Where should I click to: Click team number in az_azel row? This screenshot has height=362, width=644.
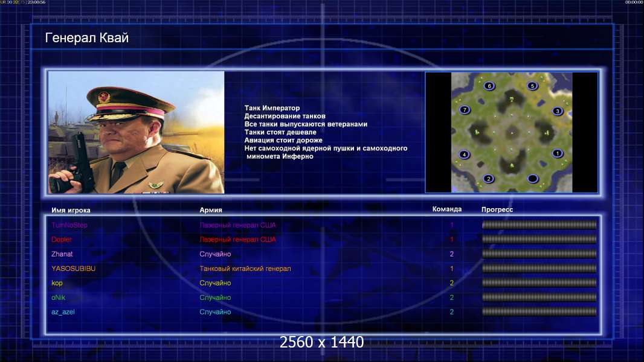(451, 311)
